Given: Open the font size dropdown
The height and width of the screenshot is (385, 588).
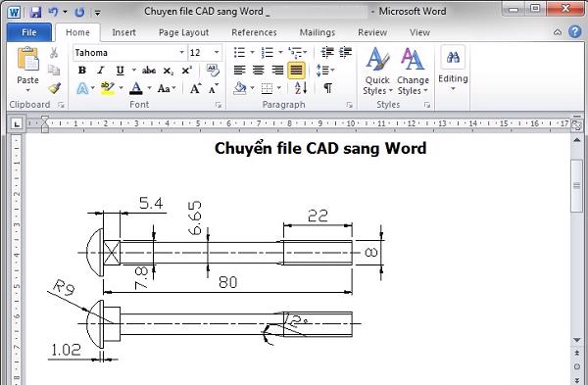Looking at the screenshot, I should tap(217, 53).
